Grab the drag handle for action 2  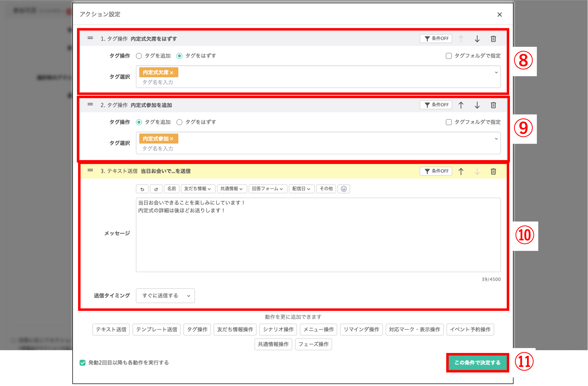click(90, 104)
